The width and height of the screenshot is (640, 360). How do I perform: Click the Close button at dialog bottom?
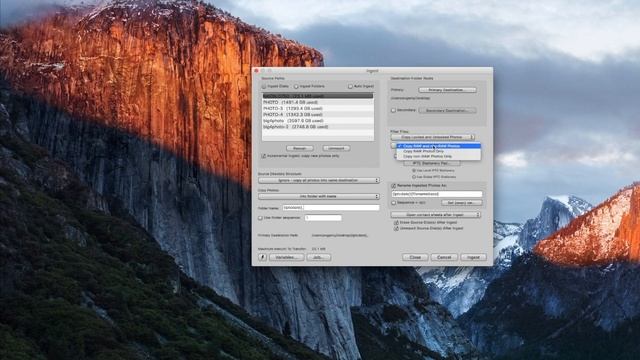click(x=415, y=257)
